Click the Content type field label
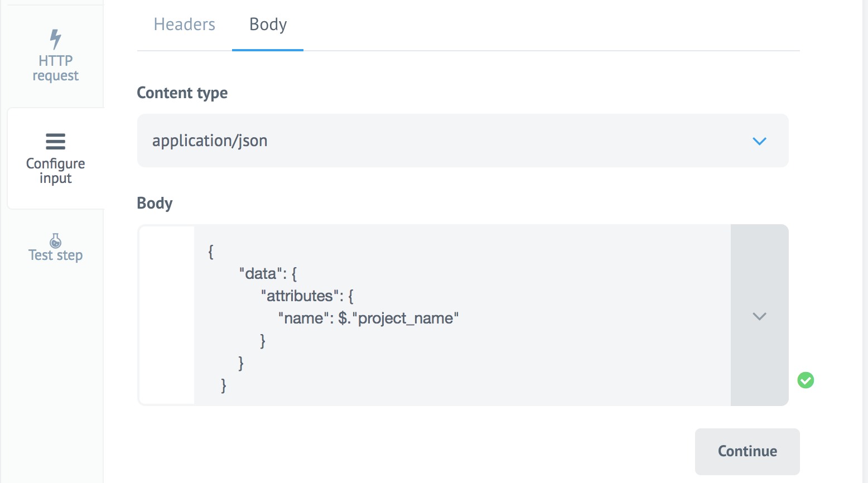 click(x=182, y=93)
